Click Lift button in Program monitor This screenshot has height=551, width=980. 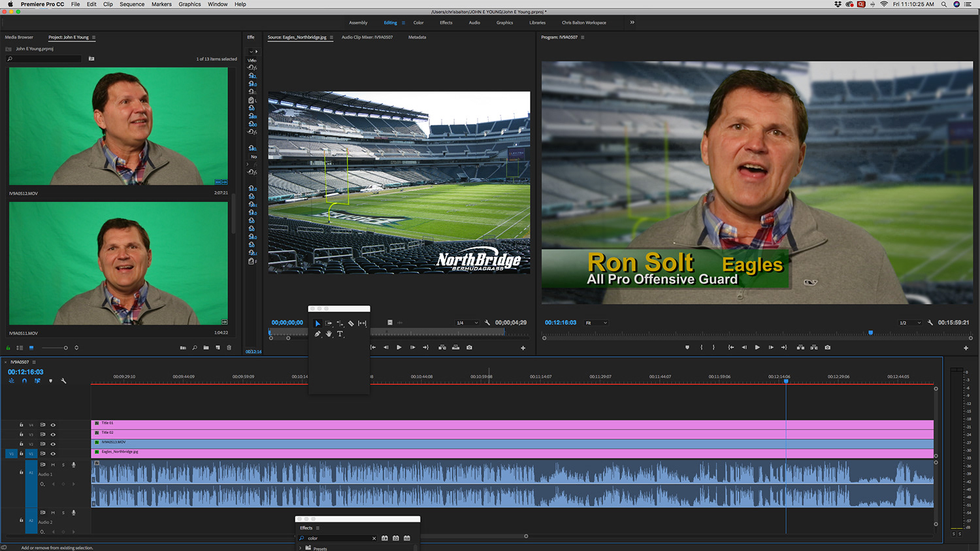(x=800, y=347)
